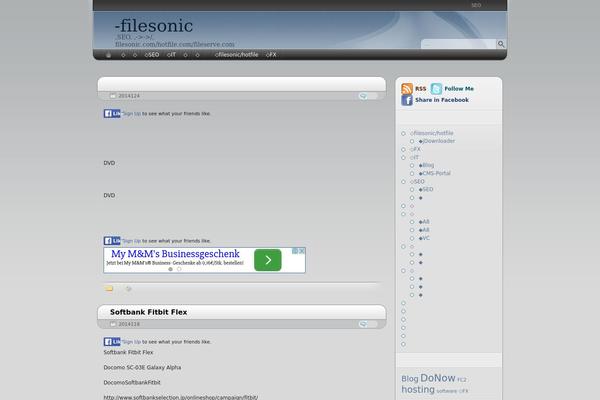Open the ◇FX menu in the navigation bar
This screenshot has height=400, width=600.
(x=271, y=55)
